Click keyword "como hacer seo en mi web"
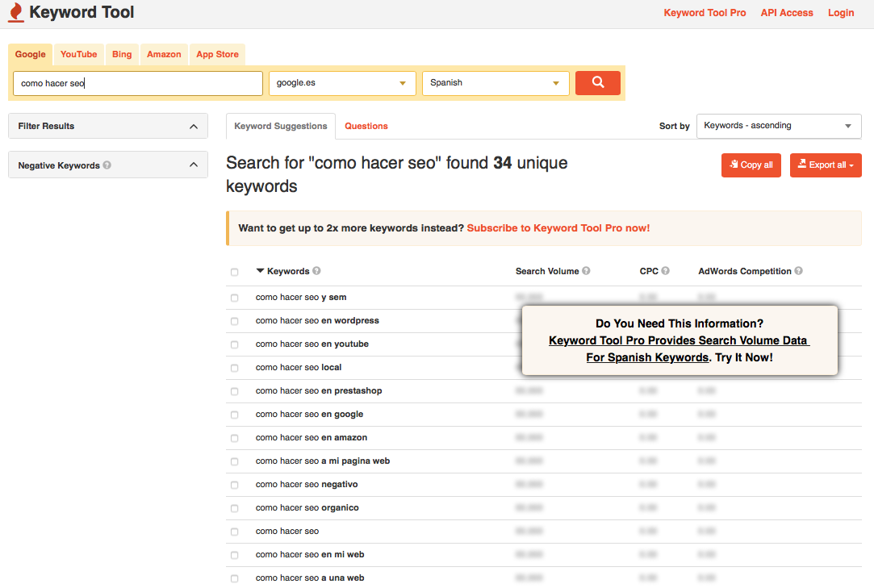 tap(310, 555)
